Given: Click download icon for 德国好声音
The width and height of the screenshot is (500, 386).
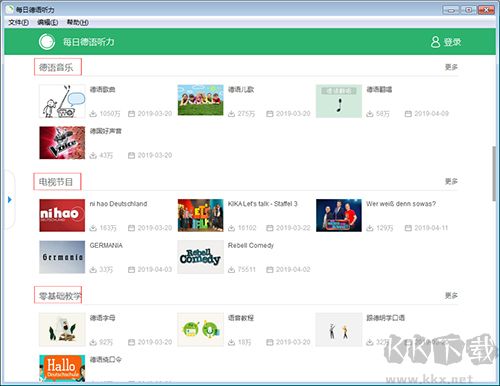Looking at the screenshot, I should tap(93, 155).
